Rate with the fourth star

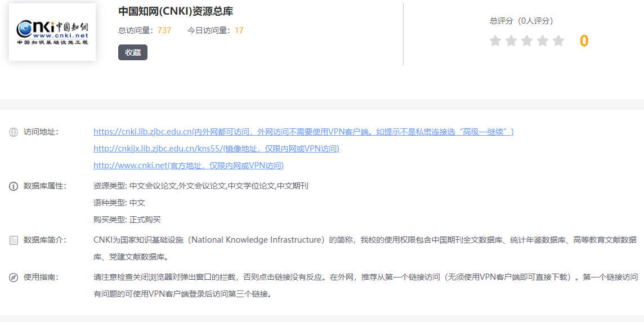point(543,41)
